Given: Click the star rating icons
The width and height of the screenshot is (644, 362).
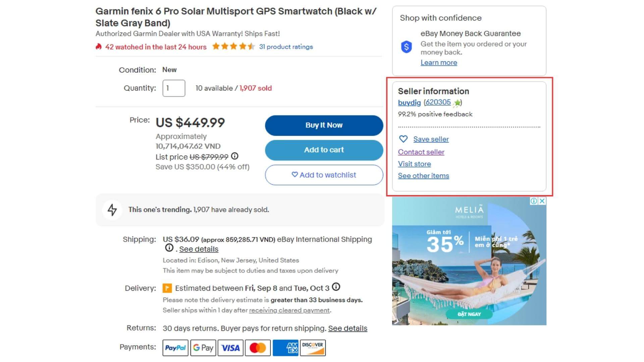Looking at the screenshot, I should tap(233, 47).
